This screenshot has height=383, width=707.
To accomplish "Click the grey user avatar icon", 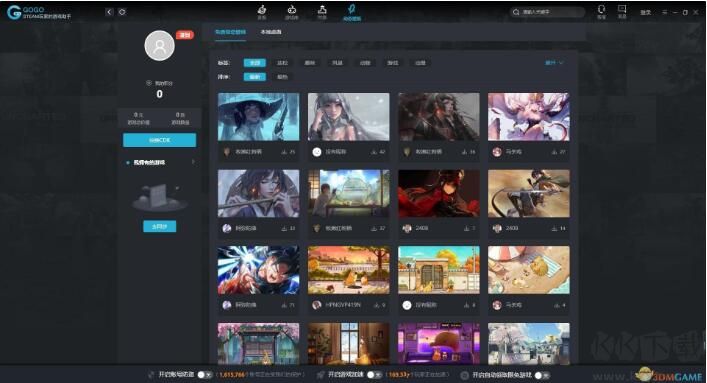I will click(x=160, y=46).
